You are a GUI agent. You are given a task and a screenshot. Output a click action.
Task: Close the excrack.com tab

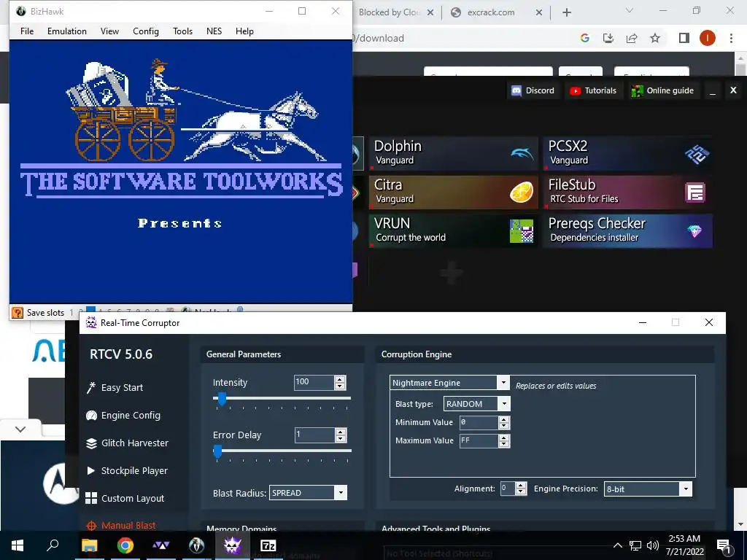(x=539, y=13)
